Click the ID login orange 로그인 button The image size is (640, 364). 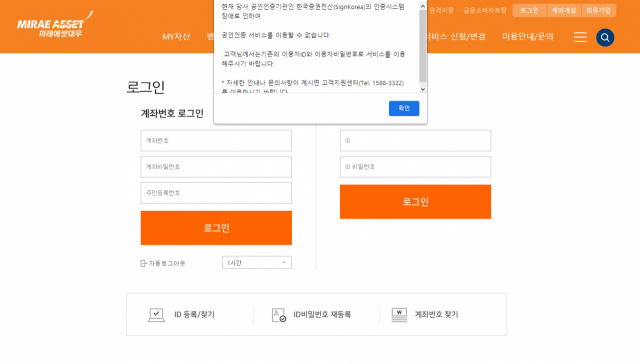(416, 202)
